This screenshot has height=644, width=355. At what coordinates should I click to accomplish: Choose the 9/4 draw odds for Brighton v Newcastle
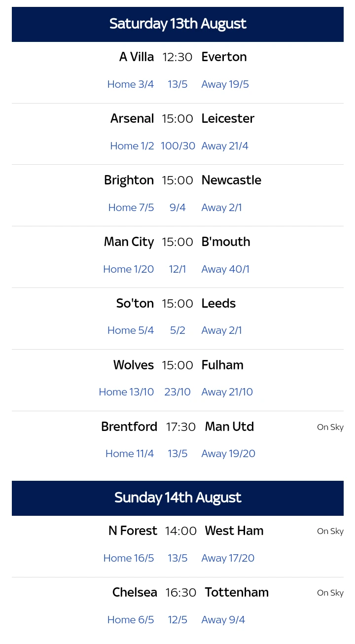point(177,208)
